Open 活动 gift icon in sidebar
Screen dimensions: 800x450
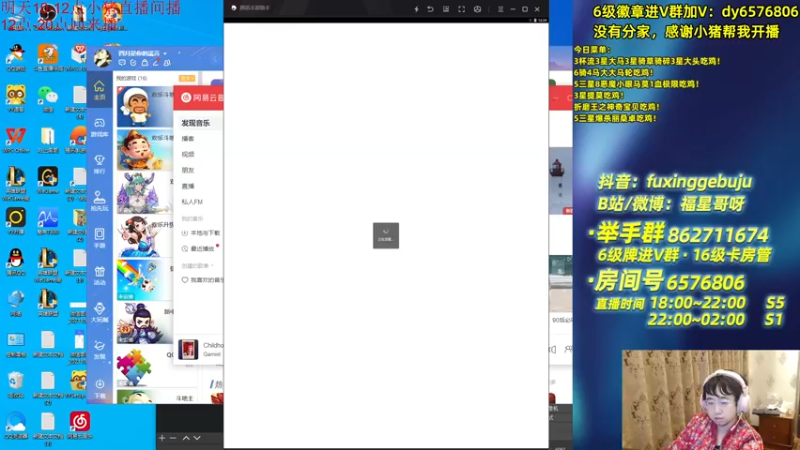click(99, 276)
